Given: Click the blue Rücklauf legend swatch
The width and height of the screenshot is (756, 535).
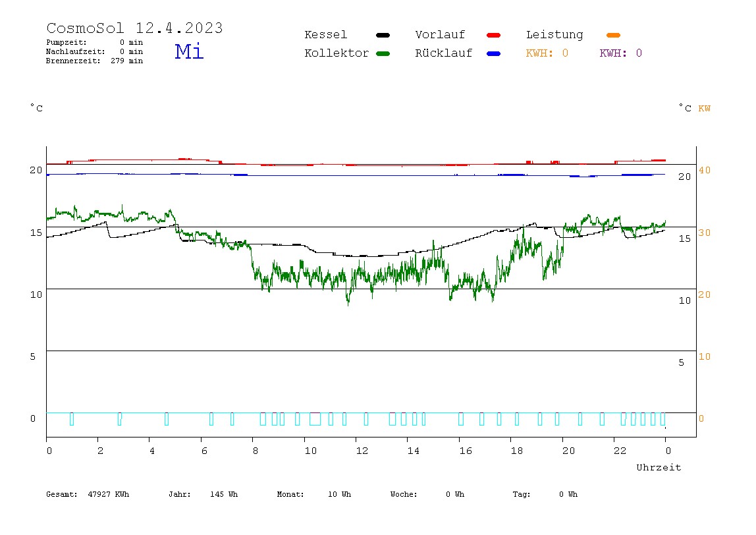Looking at the screenshot, I should (494, 53).
